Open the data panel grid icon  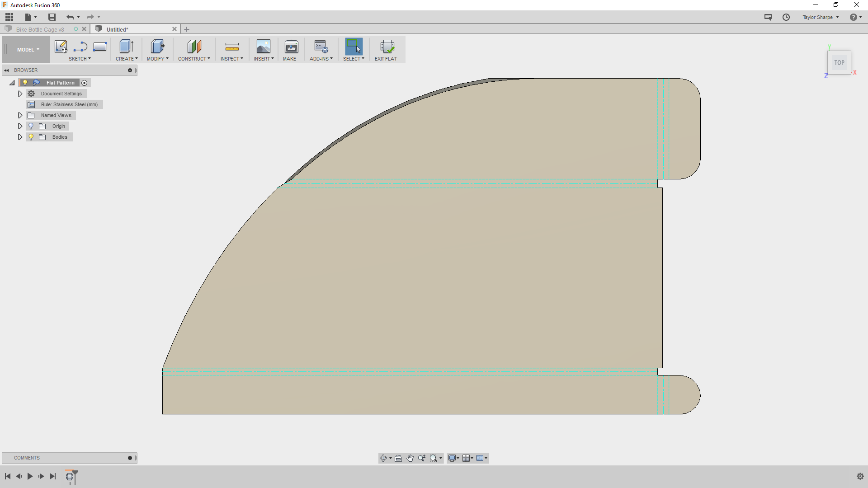pyautogui.click(x=9, y=17)
